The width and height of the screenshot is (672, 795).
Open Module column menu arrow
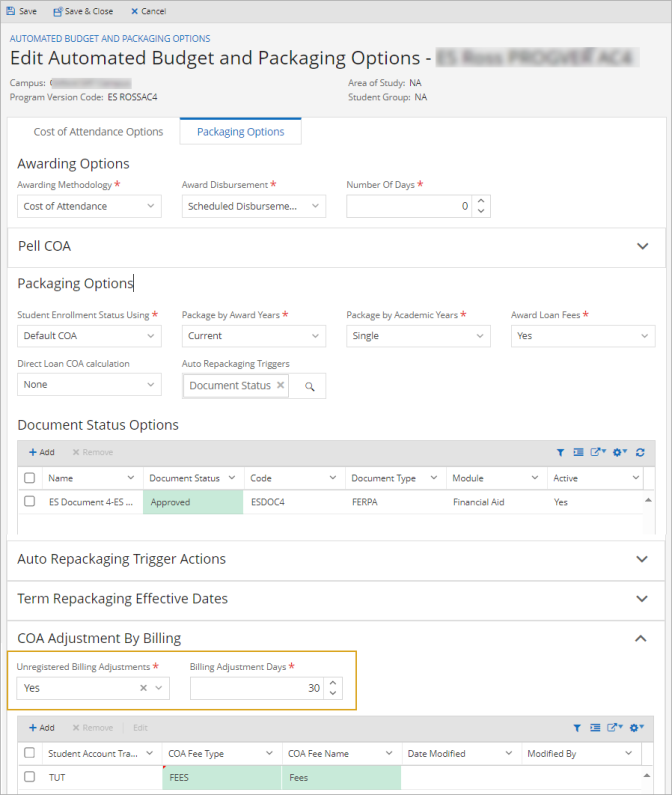click(535, 478)
